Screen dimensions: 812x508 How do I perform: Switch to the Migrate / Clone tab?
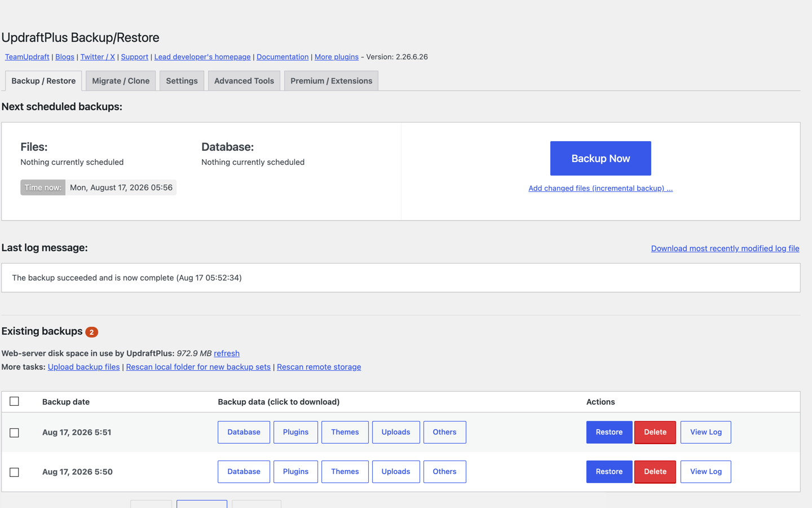tap(121, 81)
